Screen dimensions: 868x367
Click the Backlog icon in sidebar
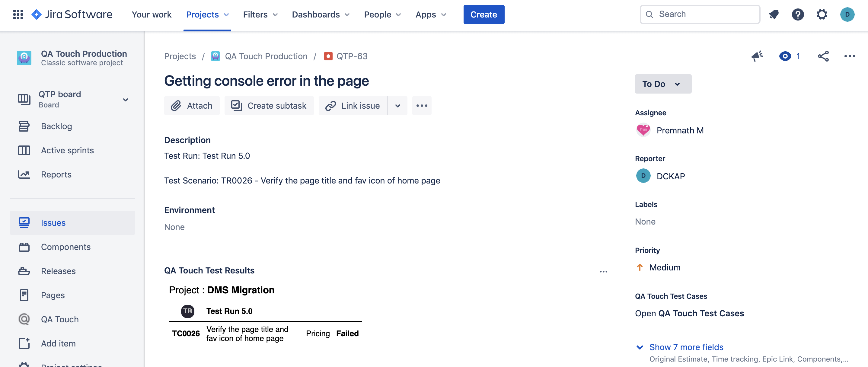(24, 126)
